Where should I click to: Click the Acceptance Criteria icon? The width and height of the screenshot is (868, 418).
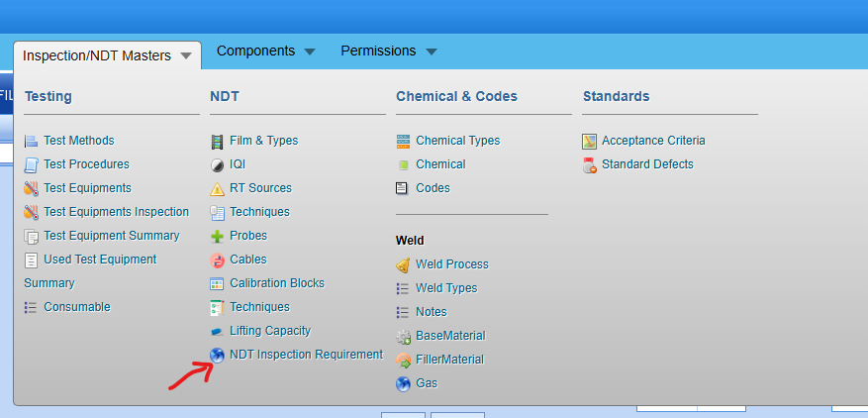[x=590, y=141]
